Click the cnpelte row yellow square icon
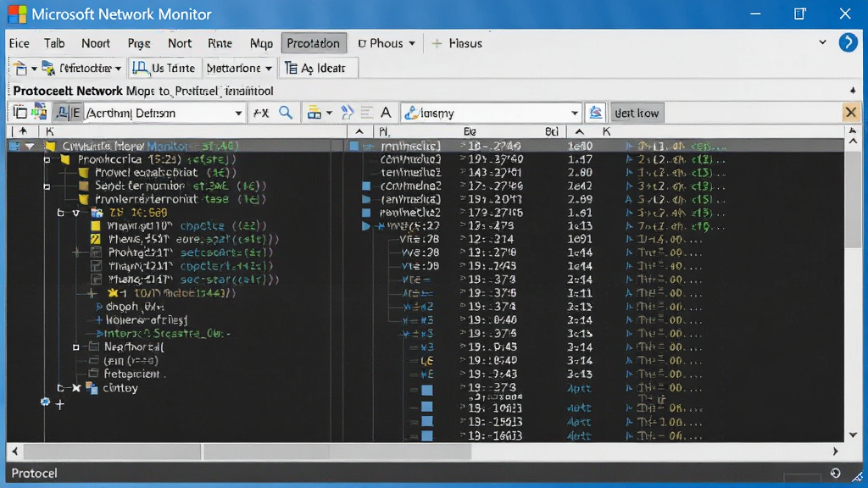Viewport: 868px width, 488px height. coord(96,225)
